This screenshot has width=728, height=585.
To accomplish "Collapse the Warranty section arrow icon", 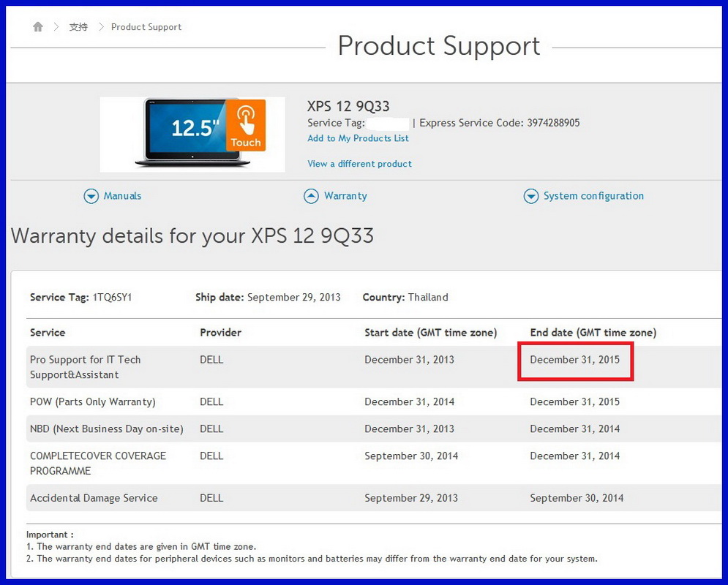I will (x=311, y=196).
